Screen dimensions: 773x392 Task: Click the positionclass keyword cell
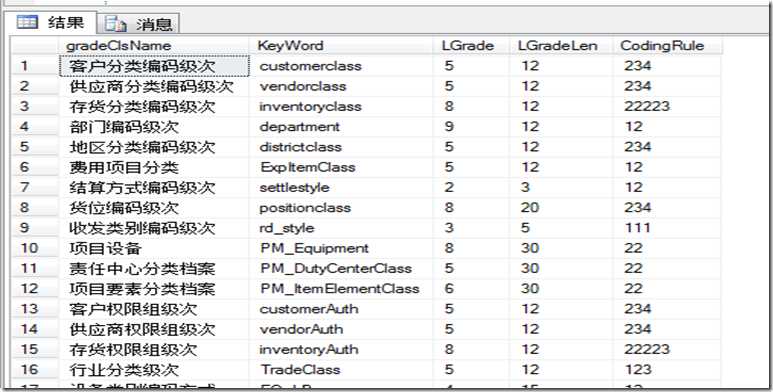(x=341, y=208)
